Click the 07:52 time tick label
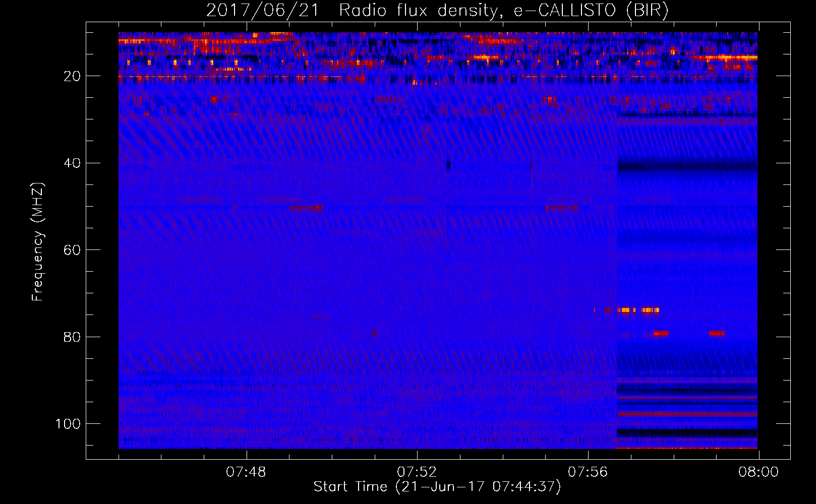Viewport: 816px width, 504px height. tap(417, 472)
